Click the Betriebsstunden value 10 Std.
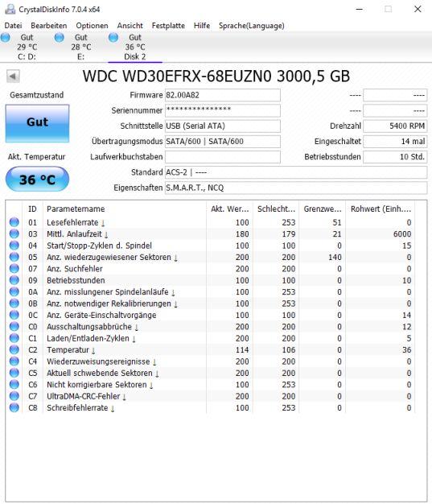Image resolution: width=432 pixels, height=504 pixels. 395,157
